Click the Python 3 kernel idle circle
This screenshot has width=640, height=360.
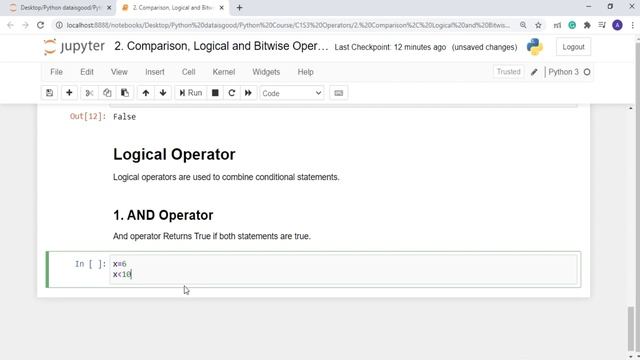tap(587, 72)
